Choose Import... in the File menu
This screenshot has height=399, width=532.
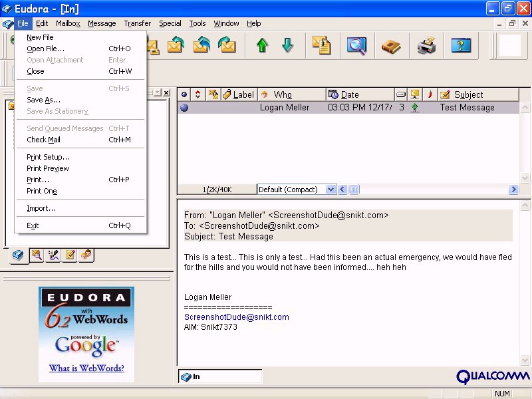pos(80,208)
